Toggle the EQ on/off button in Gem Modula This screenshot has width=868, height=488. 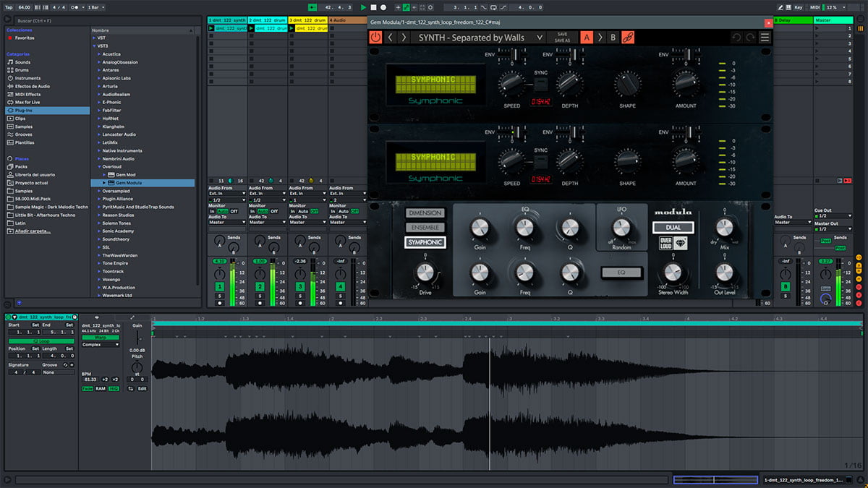click(621, 273)
